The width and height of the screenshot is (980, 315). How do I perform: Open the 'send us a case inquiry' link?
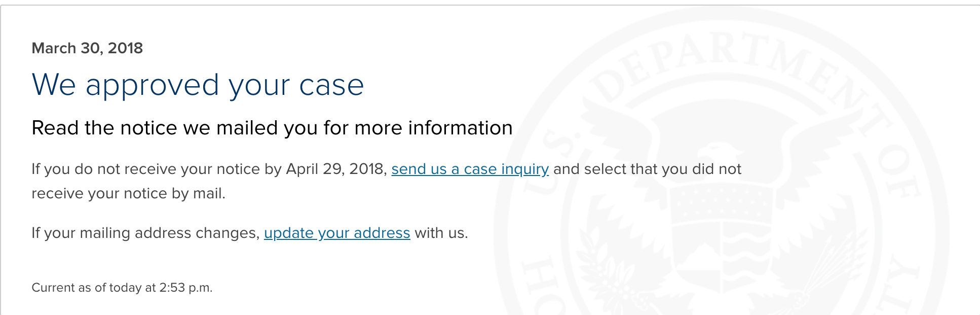(x=470, y=169)
